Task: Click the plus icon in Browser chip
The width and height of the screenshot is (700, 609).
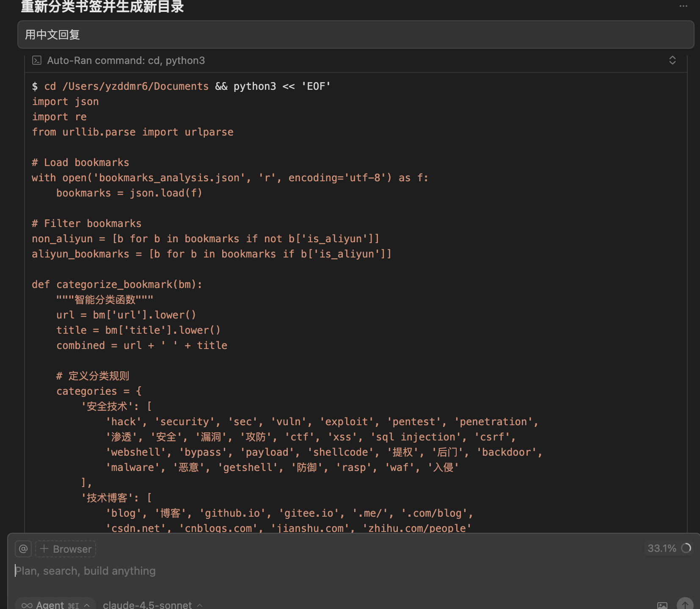Action: (x=44, y=549)
